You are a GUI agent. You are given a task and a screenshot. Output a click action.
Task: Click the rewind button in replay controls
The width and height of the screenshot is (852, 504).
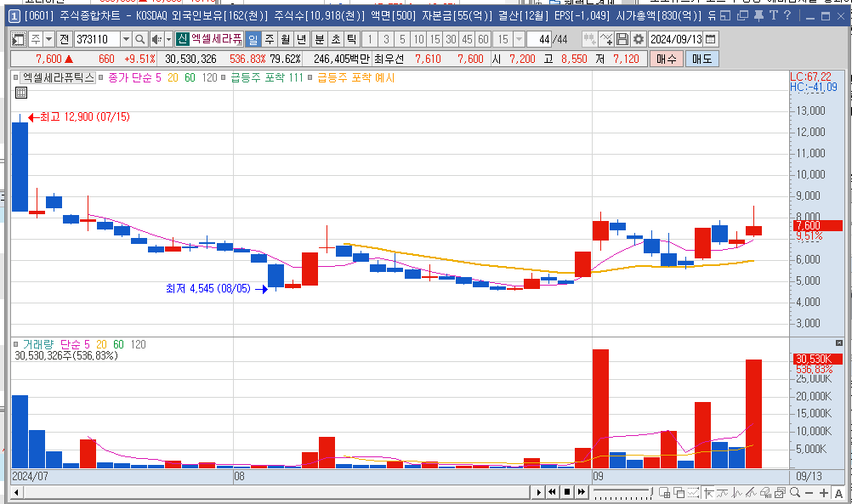point(552,492)
